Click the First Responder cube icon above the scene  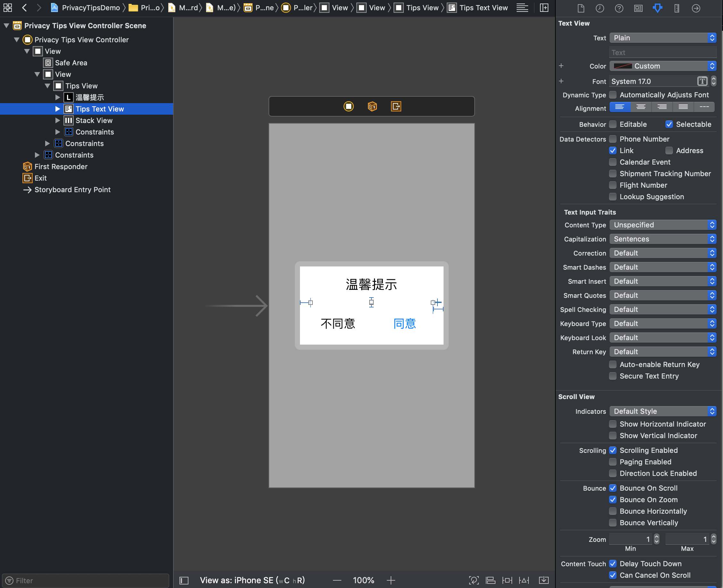372,106
